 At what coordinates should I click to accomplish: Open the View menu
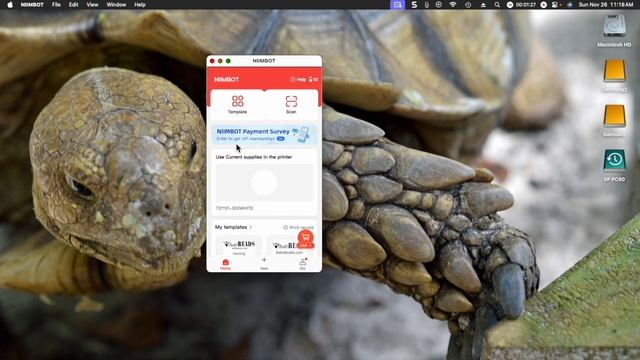[x=92, y=5]
